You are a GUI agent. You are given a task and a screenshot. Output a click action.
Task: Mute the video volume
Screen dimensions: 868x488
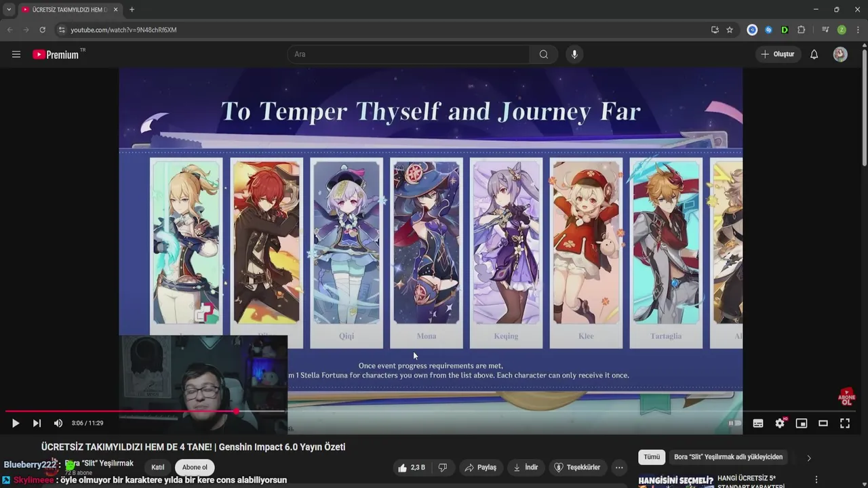pyautogui.click(x=58, y=423)
